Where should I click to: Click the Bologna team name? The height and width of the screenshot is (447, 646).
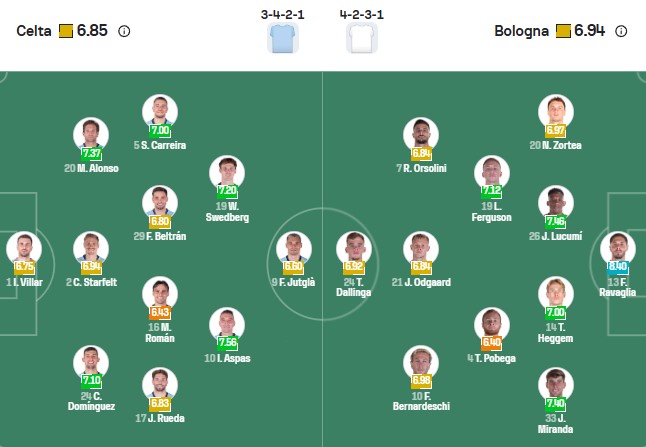[521, 31]
